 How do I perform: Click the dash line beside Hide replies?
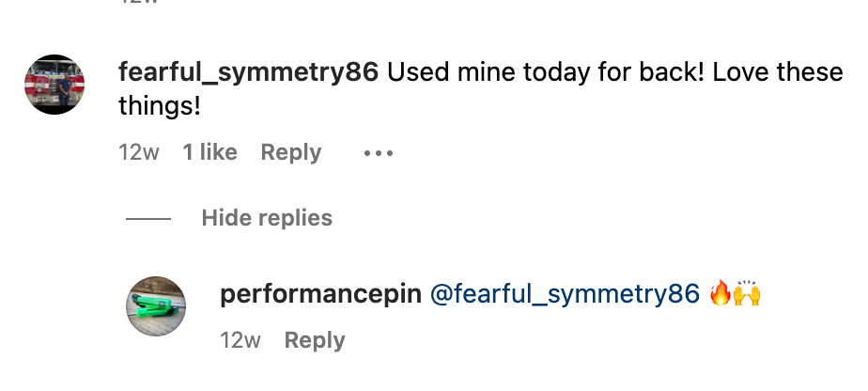148,219
